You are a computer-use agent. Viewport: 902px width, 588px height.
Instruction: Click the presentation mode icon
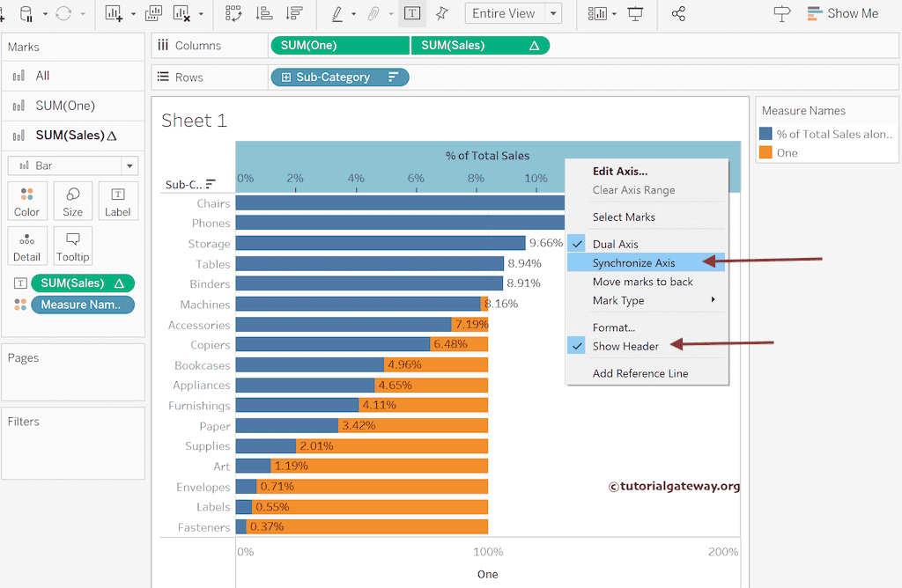tap(635, 13)
